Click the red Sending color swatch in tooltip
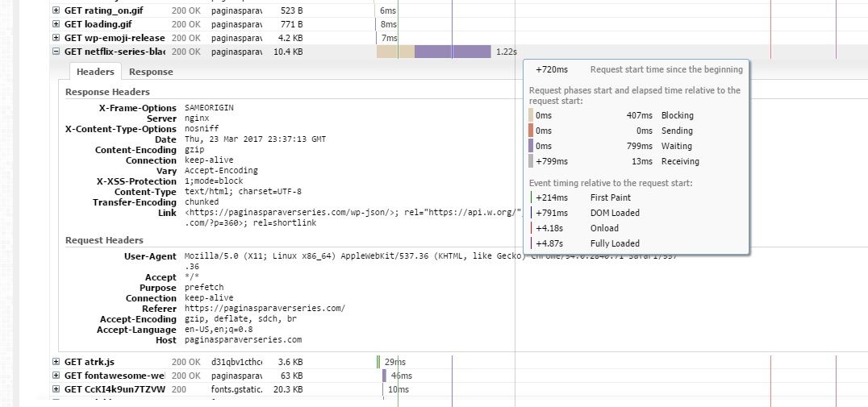The width and height of the screenshot is (868, 407). 531,131
